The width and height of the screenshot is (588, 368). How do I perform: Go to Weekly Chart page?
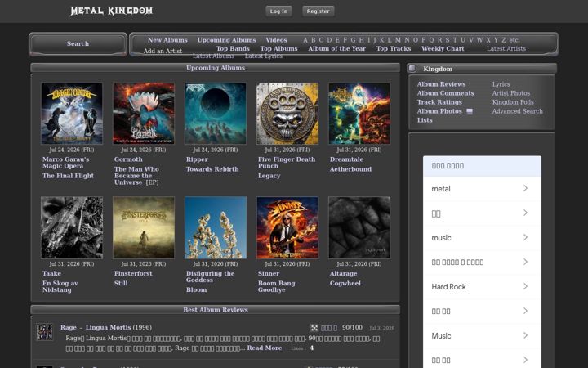coord(443,49)
